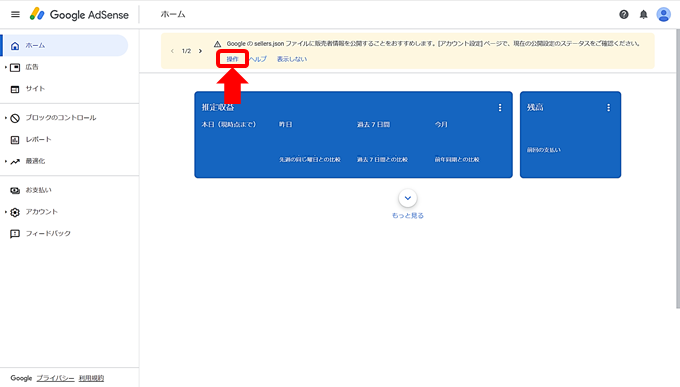Show notifications via the bell icon
The image size is (680, 387).
click(644, 15)
